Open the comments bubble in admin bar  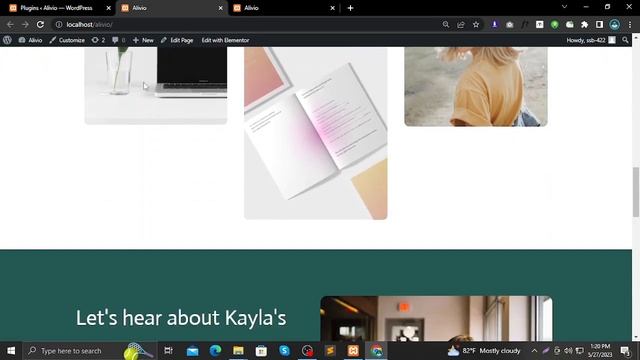tap(118, 40)
